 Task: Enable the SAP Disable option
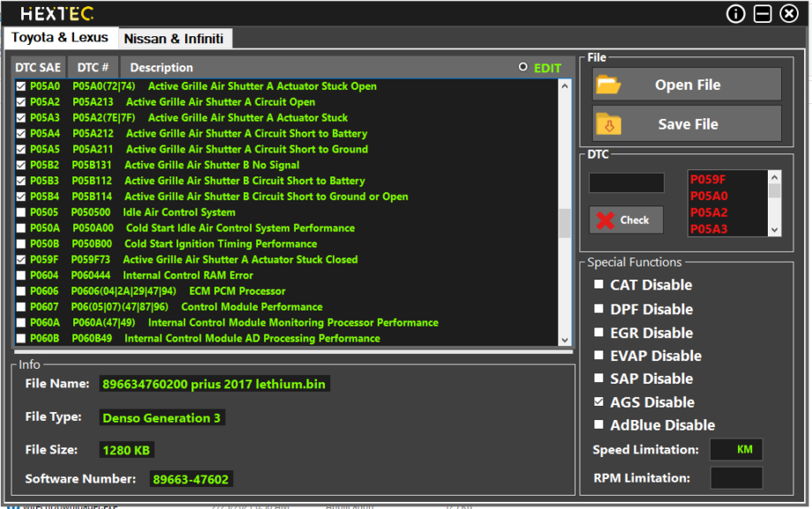click(598, 378)
